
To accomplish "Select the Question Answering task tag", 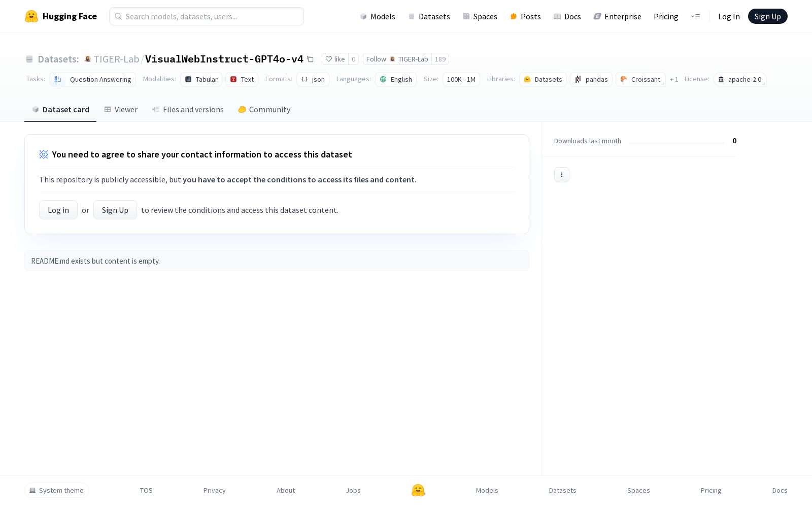I will pyautogui.click(x=92, y=79).
